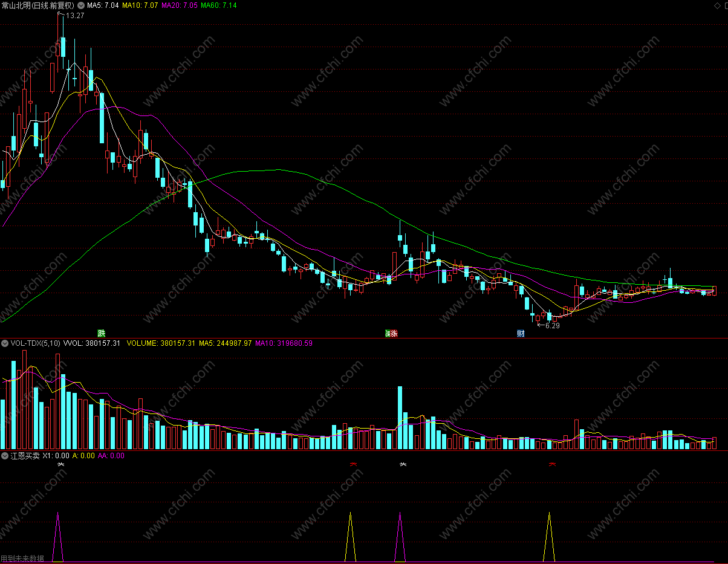Click the yellow MA10: 7.07 label
This screenshot has width=728, height=564.
[x=140, y=5]
